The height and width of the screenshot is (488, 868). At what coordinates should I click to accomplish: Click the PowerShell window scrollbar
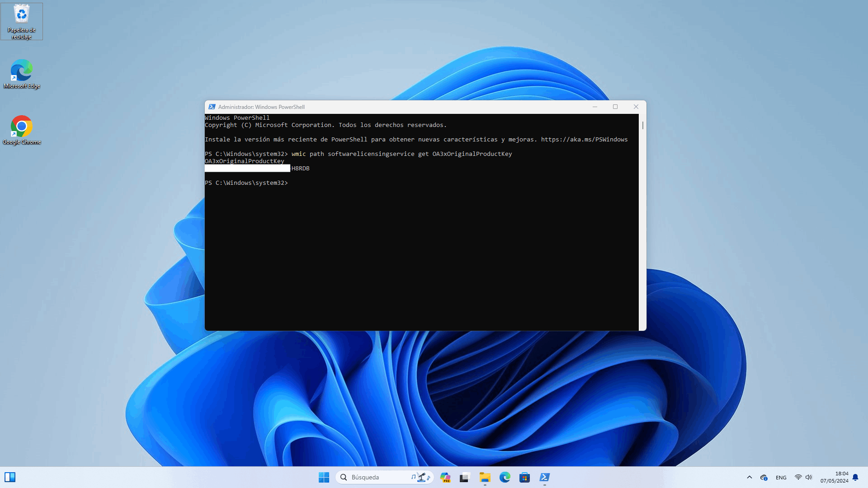pyautogui.click(x=642, y=126)
